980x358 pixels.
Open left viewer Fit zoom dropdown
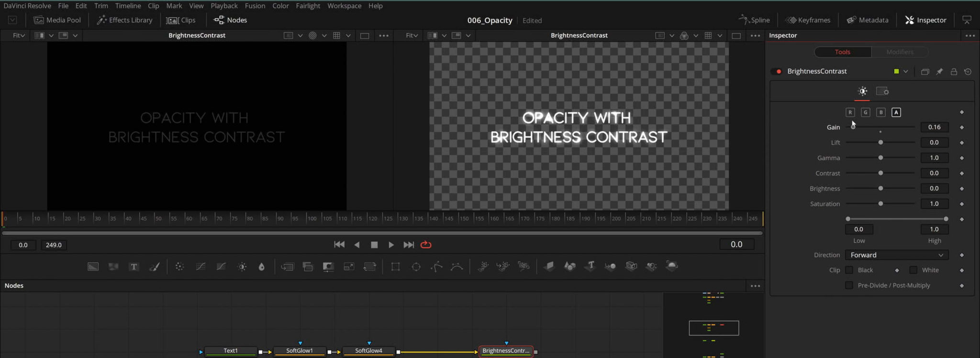[19, 35]
